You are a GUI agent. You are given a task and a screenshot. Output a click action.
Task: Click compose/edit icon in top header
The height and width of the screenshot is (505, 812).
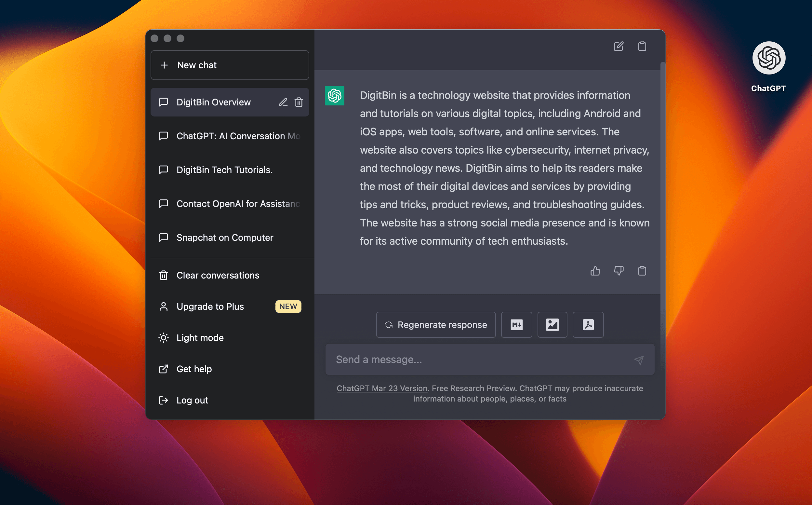pos(619,46)
